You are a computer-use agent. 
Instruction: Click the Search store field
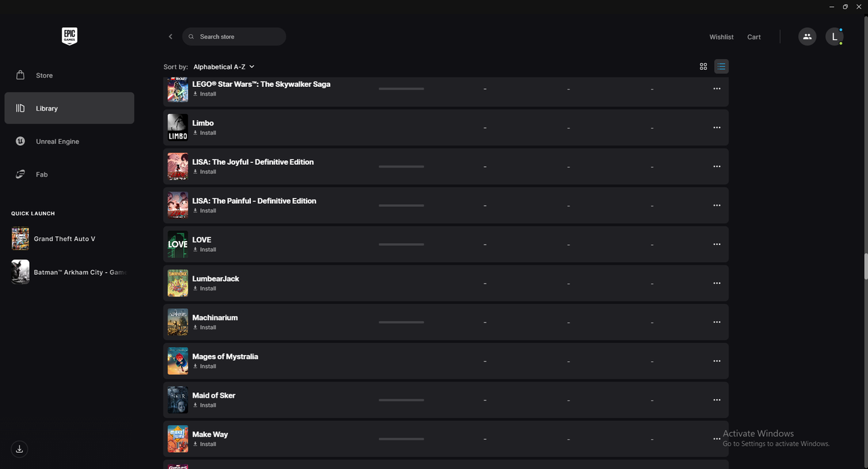(x=234, y=37)
